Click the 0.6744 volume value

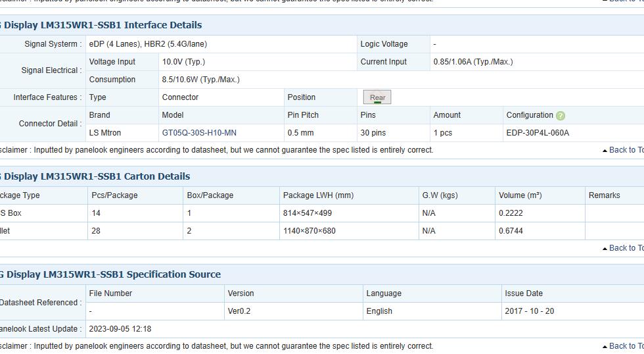click(x=511, y=231)
